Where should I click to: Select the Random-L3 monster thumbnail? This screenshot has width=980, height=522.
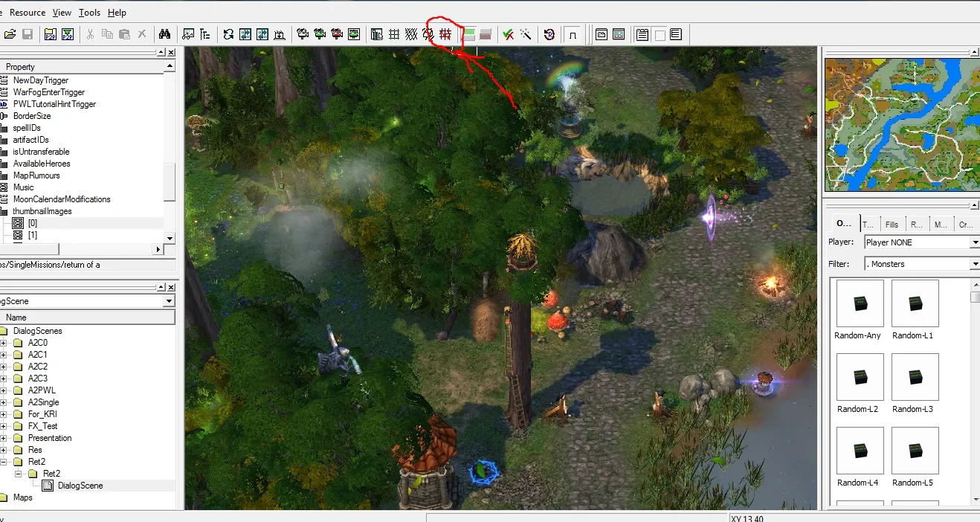click(915, 377)
